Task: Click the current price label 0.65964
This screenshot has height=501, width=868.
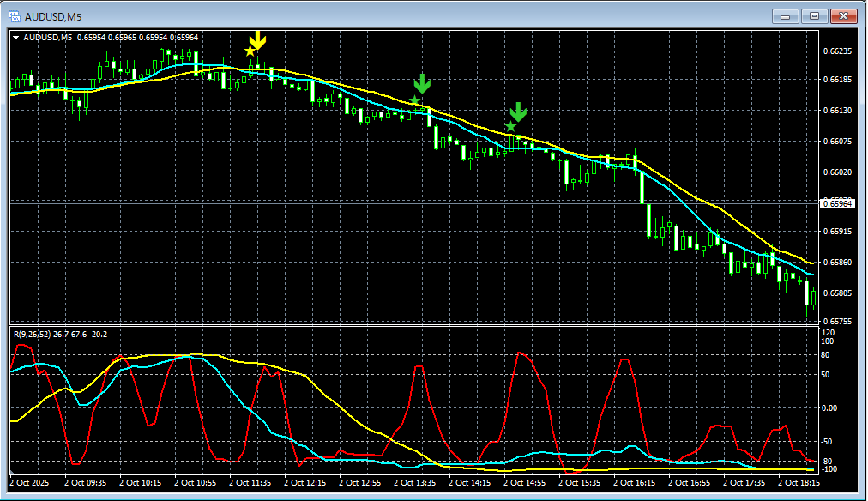Action: click(x=837, y=203)
